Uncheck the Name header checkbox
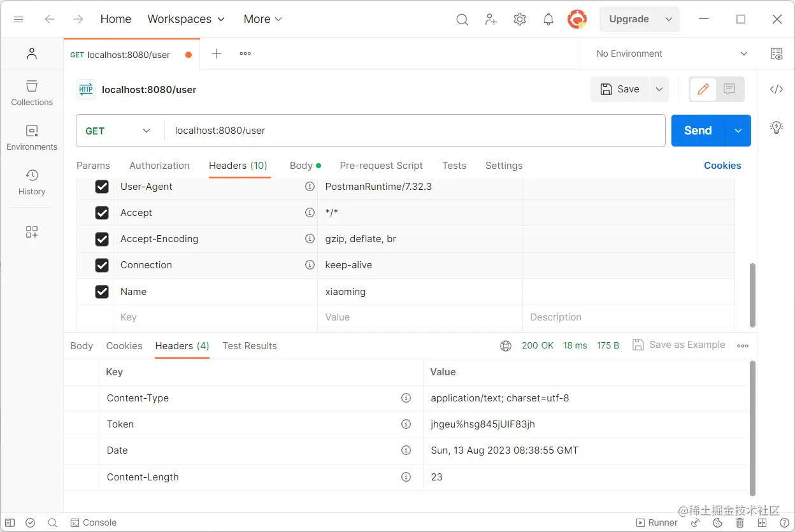 102,292
